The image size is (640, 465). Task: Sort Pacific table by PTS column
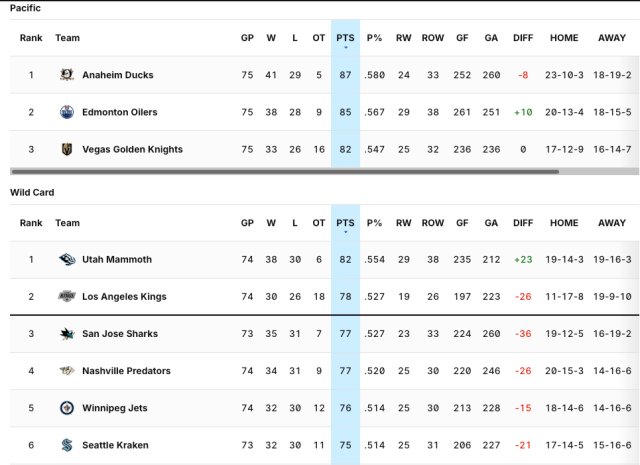pos(345,38)
